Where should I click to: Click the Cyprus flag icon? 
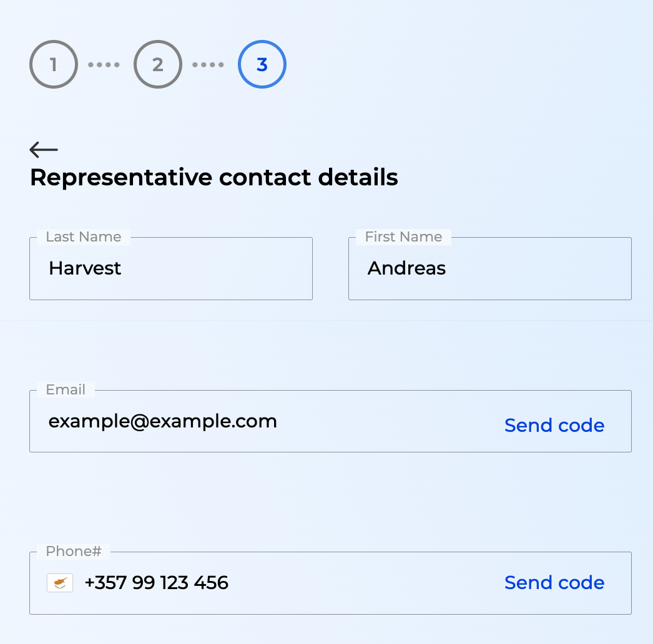60,583
